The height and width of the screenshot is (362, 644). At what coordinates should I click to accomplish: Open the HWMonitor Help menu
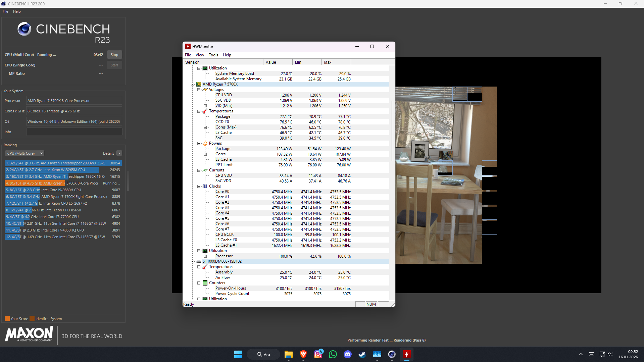tap(227, 55)
